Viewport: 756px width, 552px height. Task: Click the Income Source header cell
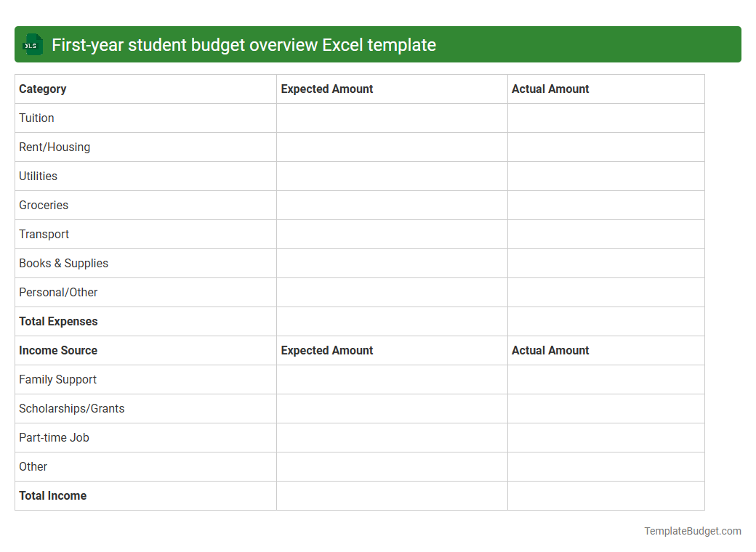tap(58, 350)
